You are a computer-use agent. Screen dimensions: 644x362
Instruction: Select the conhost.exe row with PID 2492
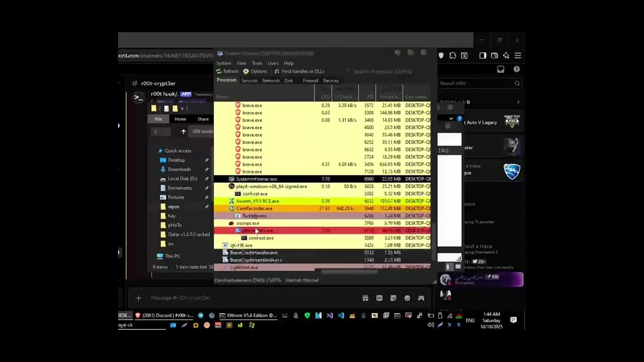(x=323, y=194)
